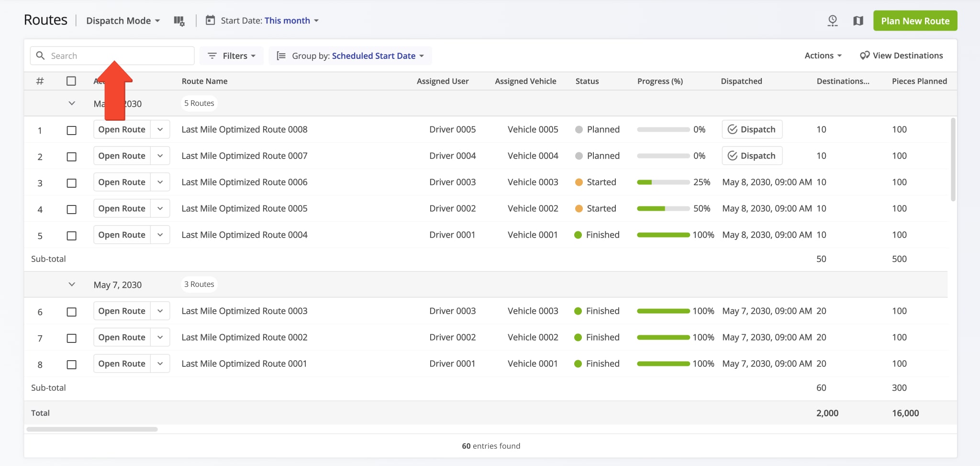Check the box for Last Mile Optimized Route 0003
This screenshot has width=980, height=466.
pyautogui.click(x=71, y=312)
